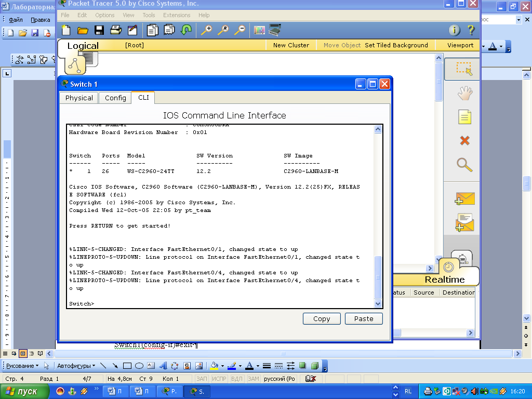Open the Activity Wizard icon in toolbar
The image size is (532, 399).
click(132, 31)
